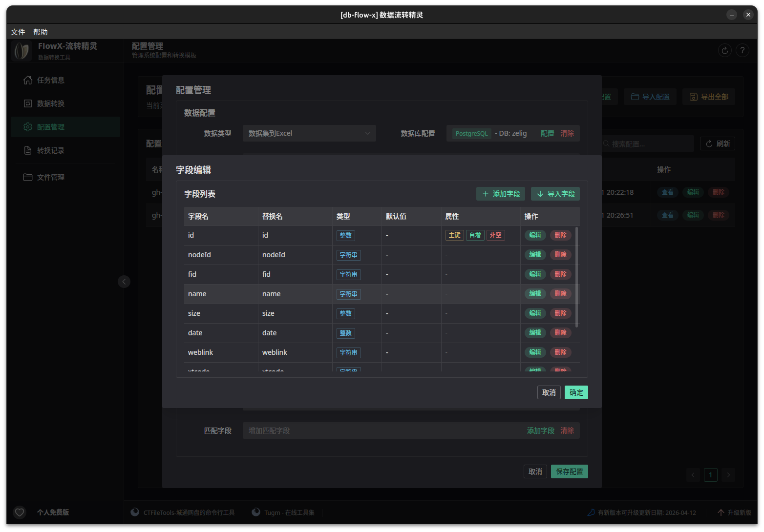Image resolution: width=764 pixels, height=532 pixels.
Task: Open 文件管理 using the folder icon
Action: pos(28,177)
